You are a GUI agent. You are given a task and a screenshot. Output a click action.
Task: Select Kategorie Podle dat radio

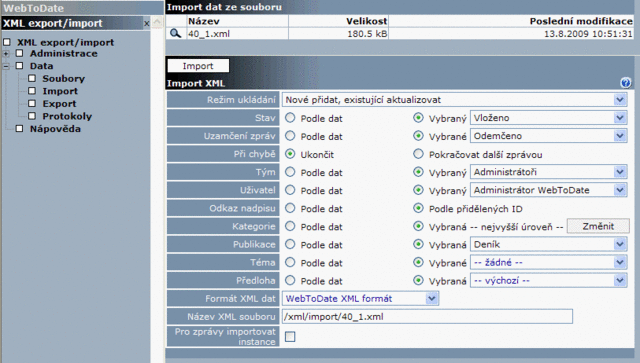tap(290, 226)
